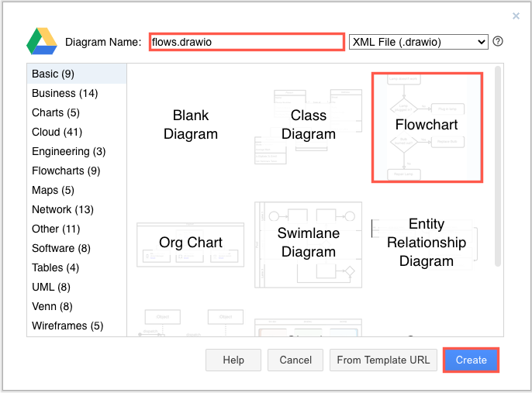Open the Maps (5) category
Image resolution: width=532 pixels, height=393 pixels.
77,190
